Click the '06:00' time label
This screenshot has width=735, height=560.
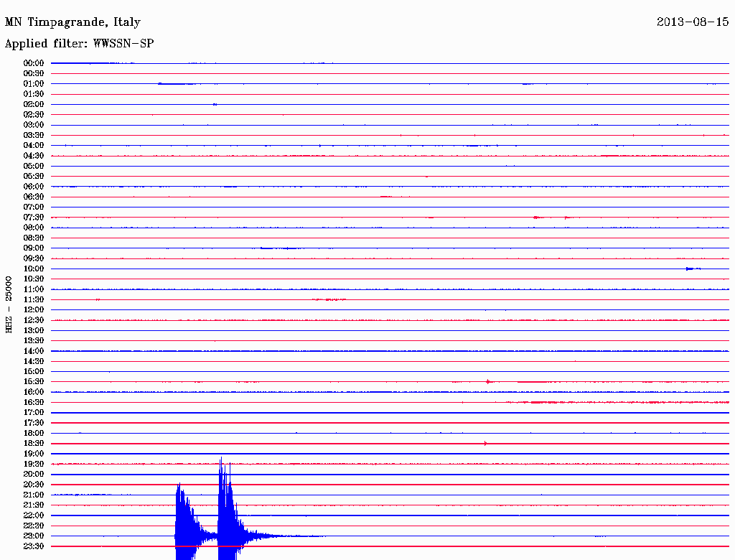(x=33, y=187)
